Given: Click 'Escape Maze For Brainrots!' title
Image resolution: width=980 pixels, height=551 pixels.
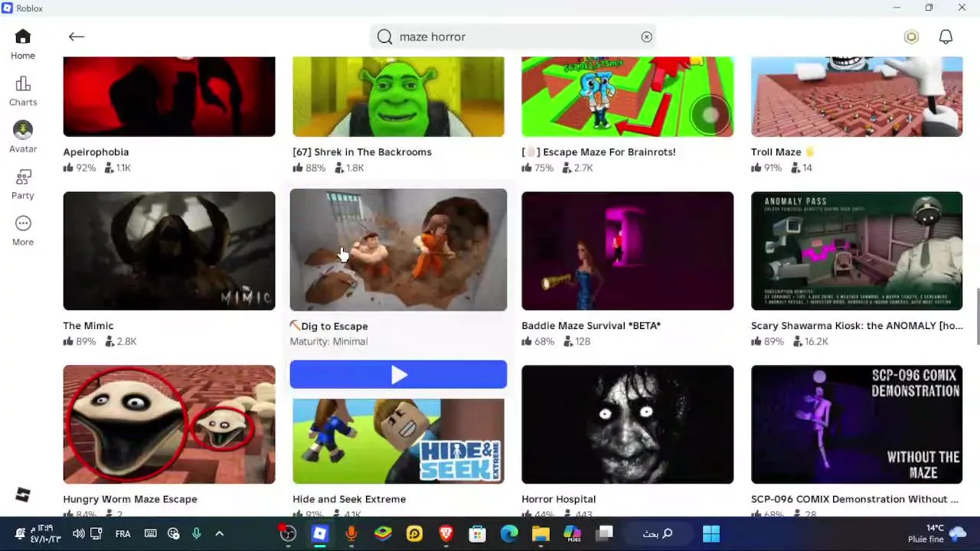Looking at the screenshot, I should [599, 152].
